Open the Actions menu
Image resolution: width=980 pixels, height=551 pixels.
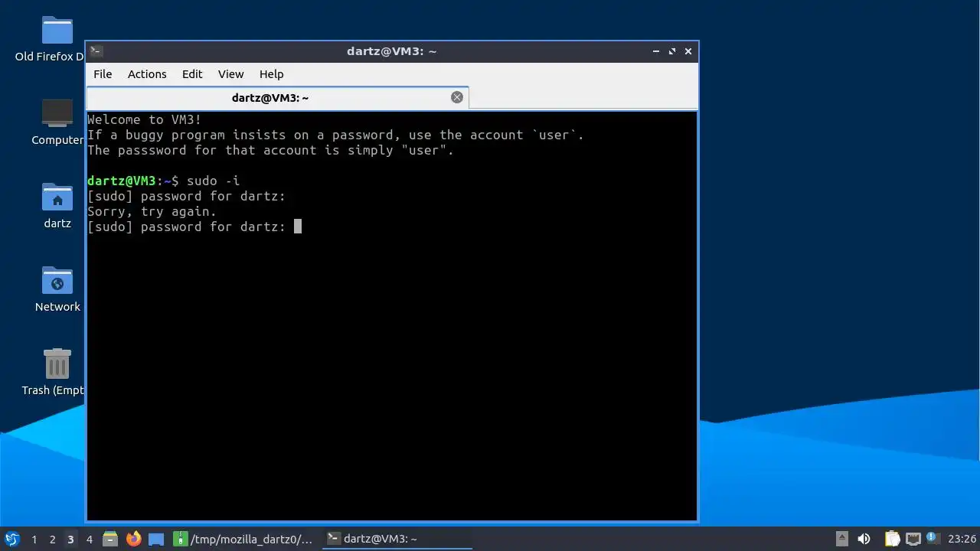[147, 74]
